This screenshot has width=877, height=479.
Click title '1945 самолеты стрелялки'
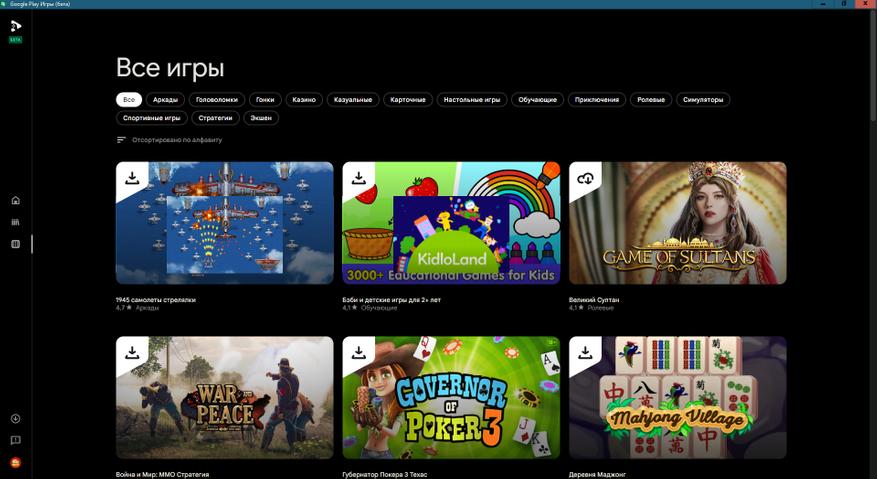(155, 300)
